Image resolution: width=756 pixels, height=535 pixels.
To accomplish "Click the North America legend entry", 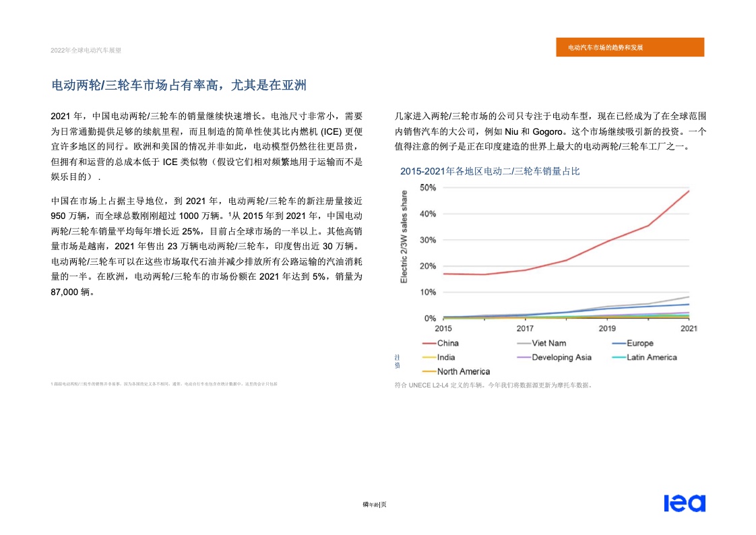I will (x=463, y=371).
